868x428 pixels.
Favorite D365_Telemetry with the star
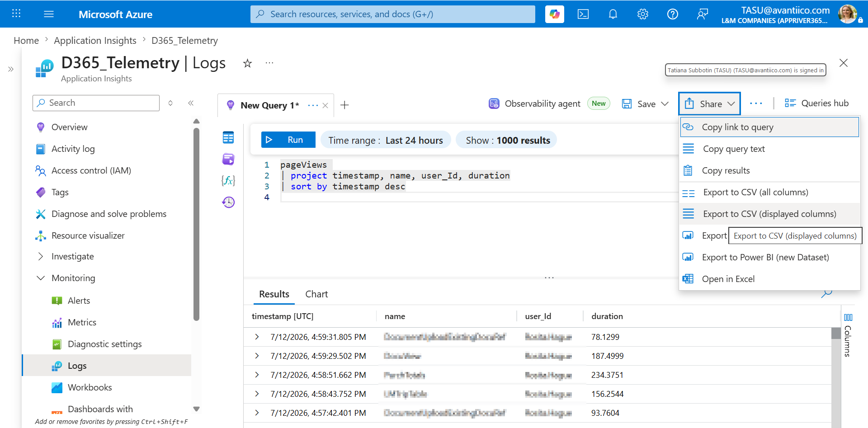[x=247, y=63]
